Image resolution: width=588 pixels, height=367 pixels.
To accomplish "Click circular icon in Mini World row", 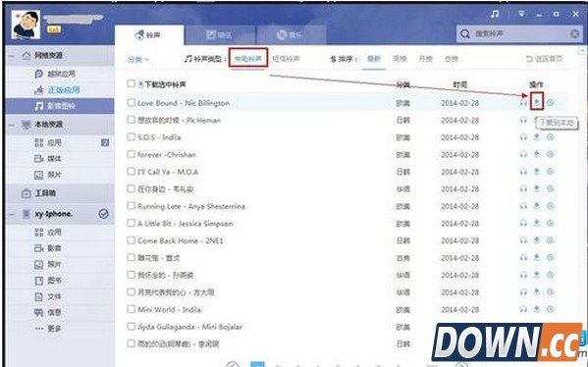I will [550, 309].
